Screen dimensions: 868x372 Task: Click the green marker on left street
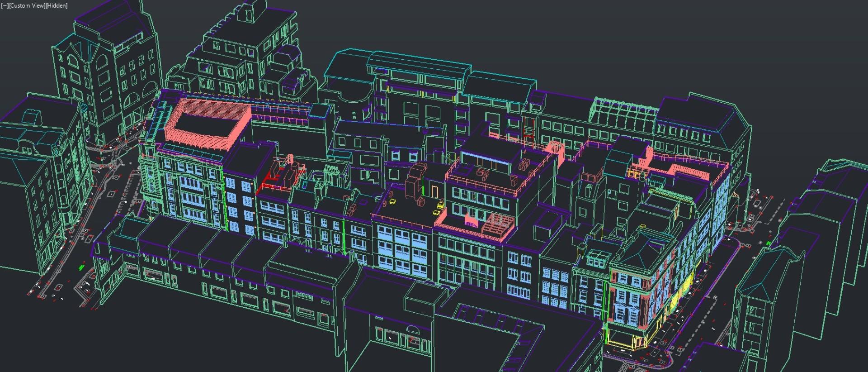(x=81, y=267)
